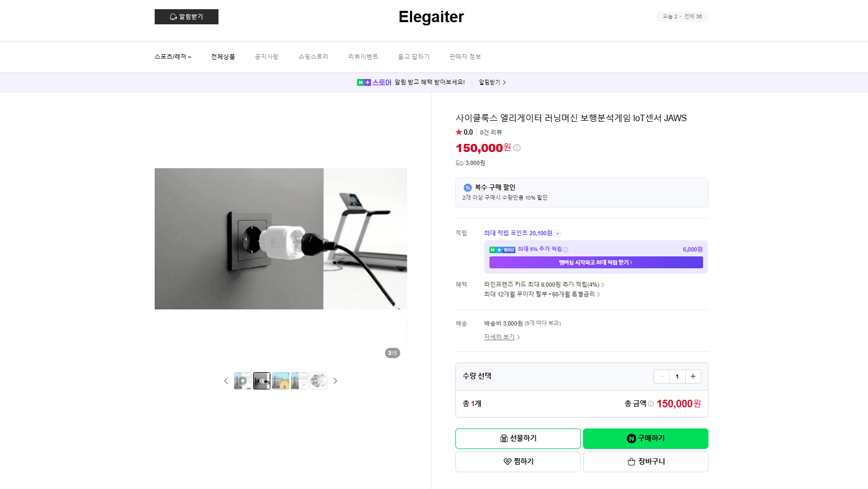Expand the 스포츠/레저 category dropdown
Image resolution: width=868 pixels, height=489 pixels.
point(173,57)
